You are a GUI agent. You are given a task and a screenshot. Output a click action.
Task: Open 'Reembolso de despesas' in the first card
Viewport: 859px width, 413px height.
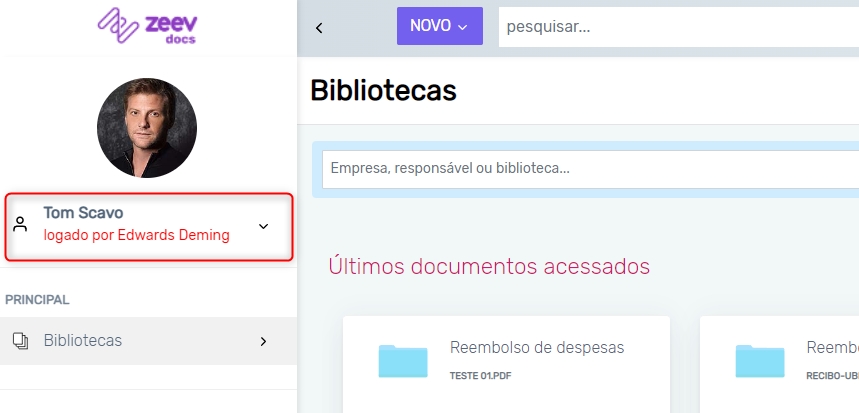[537, 348]
